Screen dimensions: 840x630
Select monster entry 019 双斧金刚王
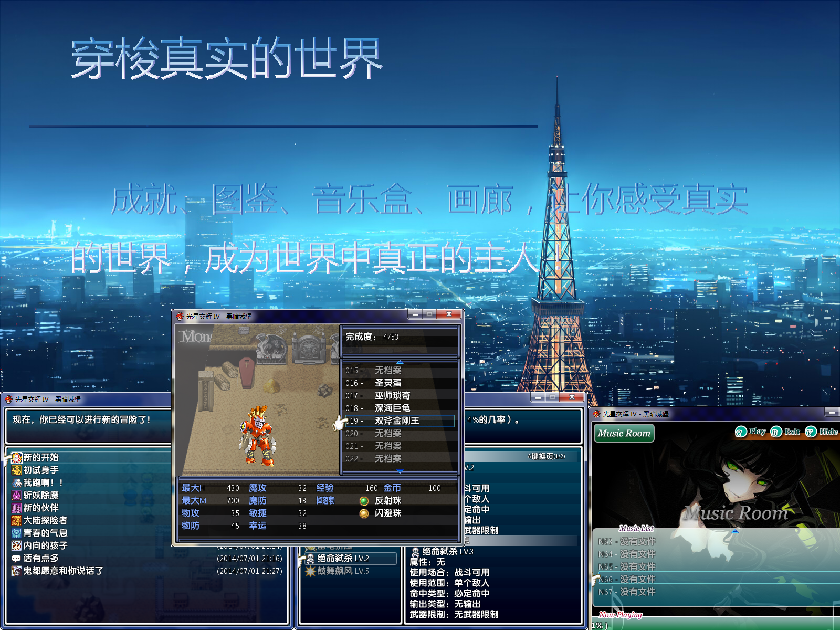[x=399, y=421]
